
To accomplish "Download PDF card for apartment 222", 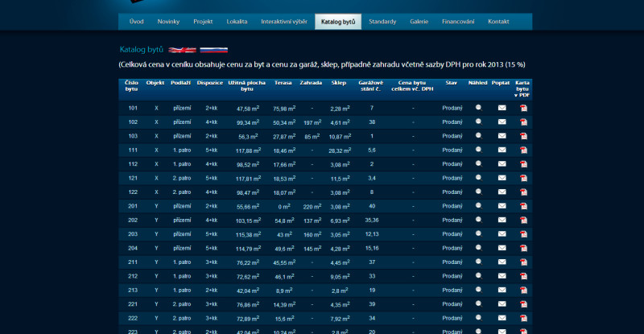I will 523,319.
